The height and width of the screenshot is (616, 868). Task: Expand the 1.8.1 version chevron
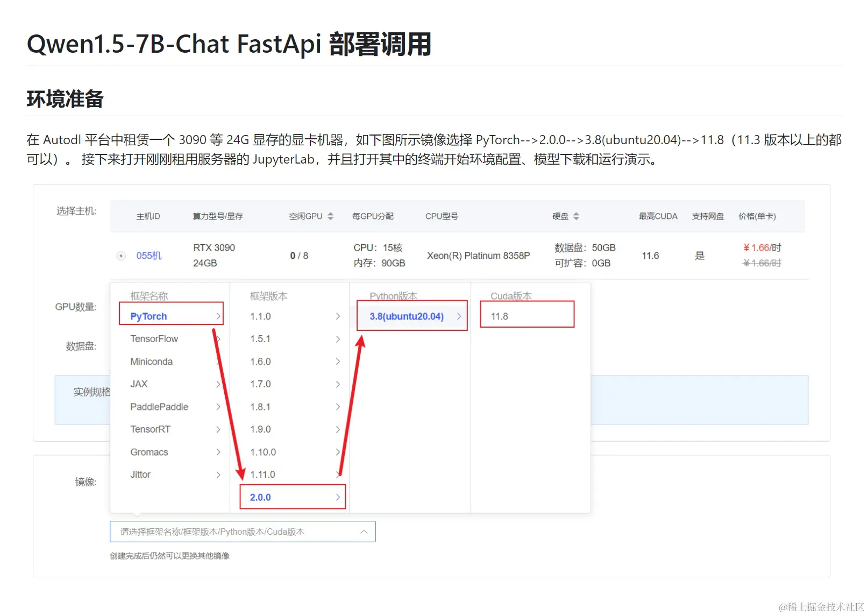click(x=338, y=407)
